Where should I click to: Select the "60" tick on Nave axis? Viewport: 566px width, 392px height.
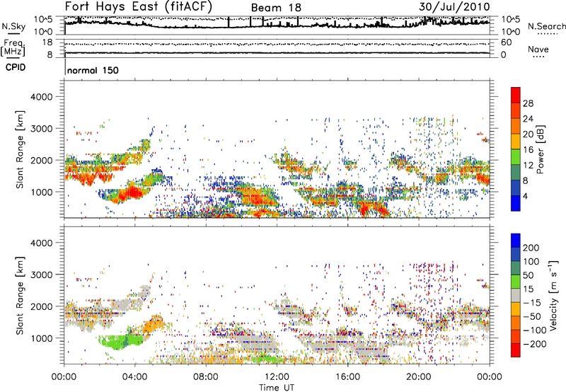pyautogui.click(x=506, y=42)
